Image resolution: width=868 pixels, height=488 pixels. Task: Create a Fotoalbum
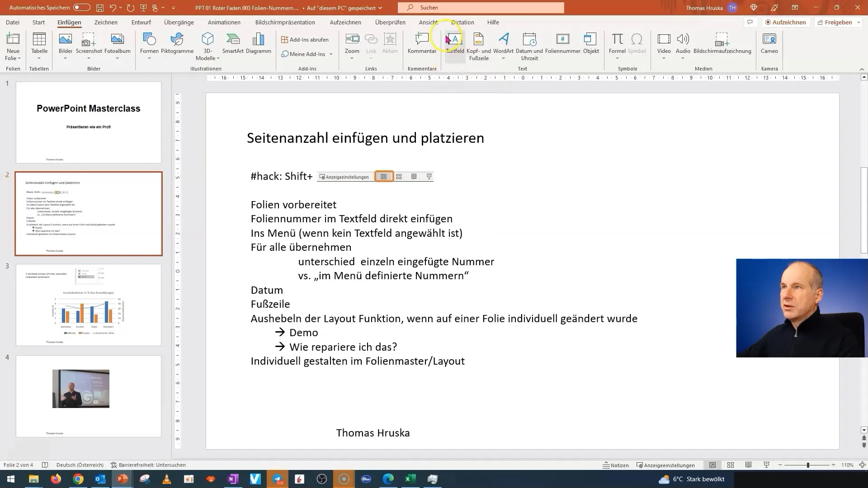[117, 46]
